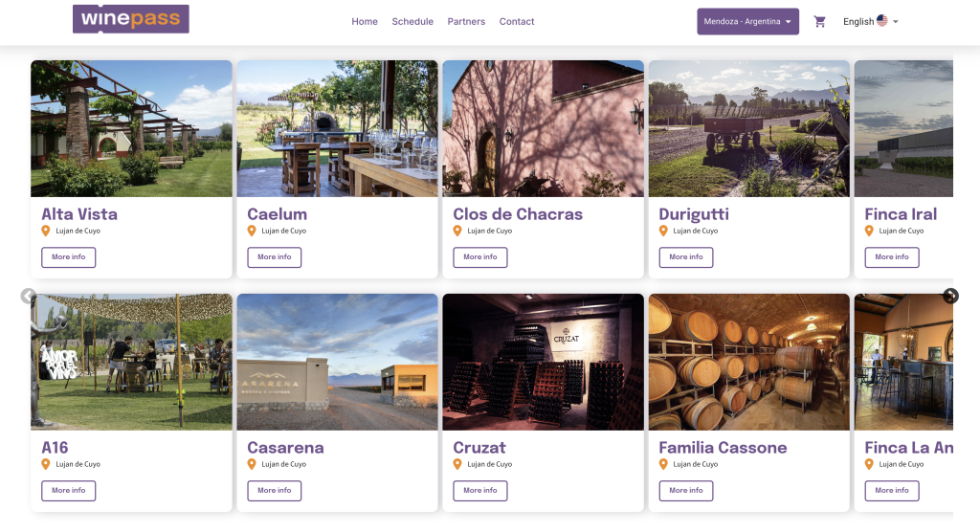Click the location pin under Cruzat
The width and height of the screenshot is (980, 532).
(x=457, y=464)
